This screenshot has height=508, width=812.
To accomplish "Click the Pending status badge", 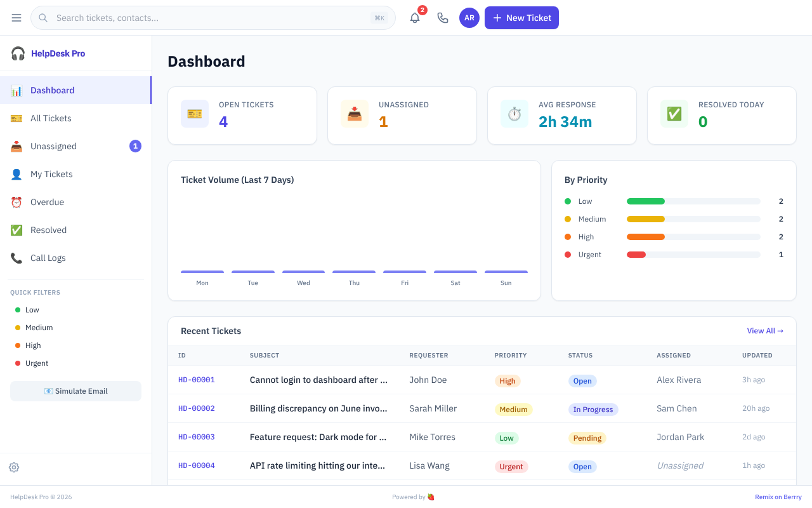I will [x=587, y=438].
